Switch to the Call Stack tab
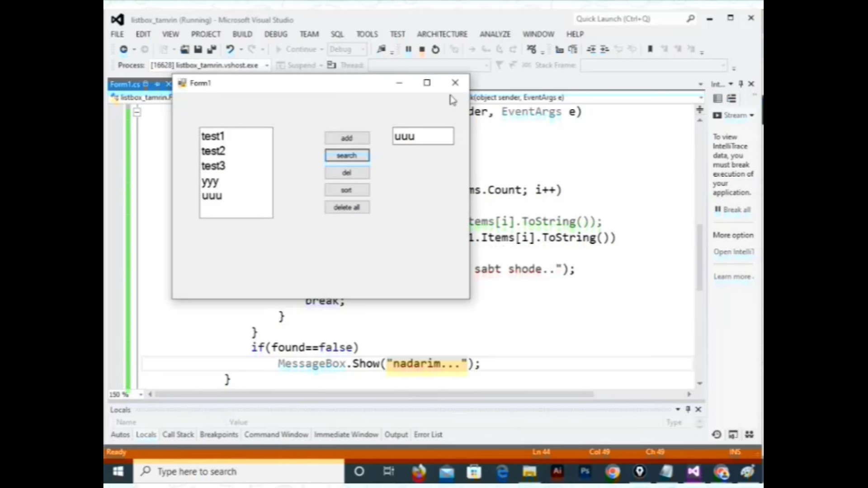The width and height of the screenshot is (868, 488). [178, 435]
